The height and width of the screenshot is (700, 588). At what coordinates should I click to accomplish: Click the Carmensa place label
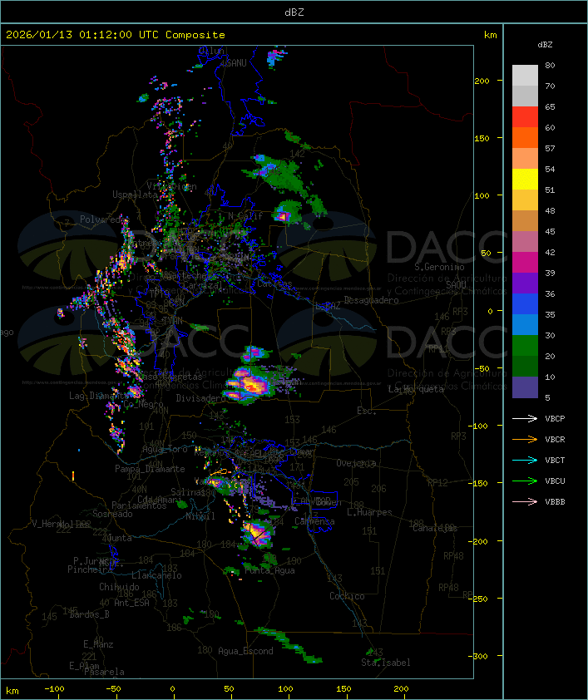click(x=314, y=521)
